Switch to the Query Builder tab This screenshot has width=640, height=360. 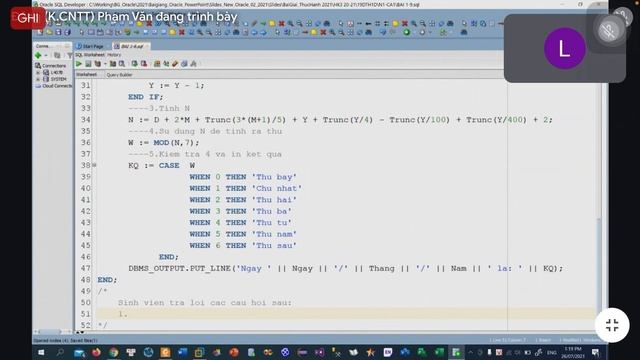point(119,75)
